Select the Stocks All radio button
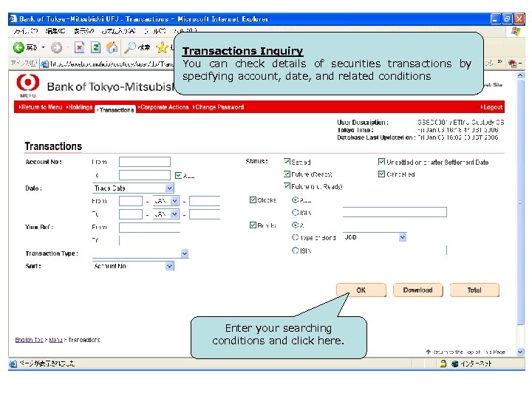This screenshot has height=399, width=532. pyautogui.click(x=295, y=199)
